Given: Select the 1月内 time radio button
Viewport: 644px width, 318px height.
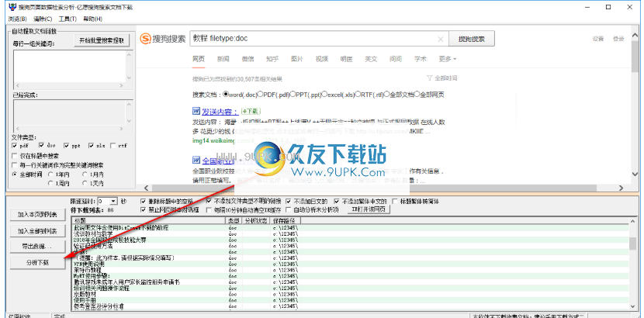Looking at the screenshot, I should point(85,174).
